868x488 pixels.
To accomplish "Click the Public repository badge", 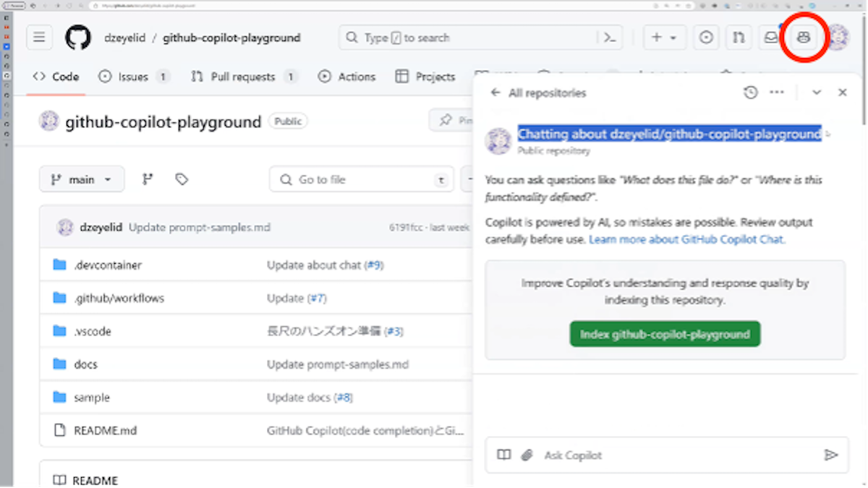I will click(288, 121).
